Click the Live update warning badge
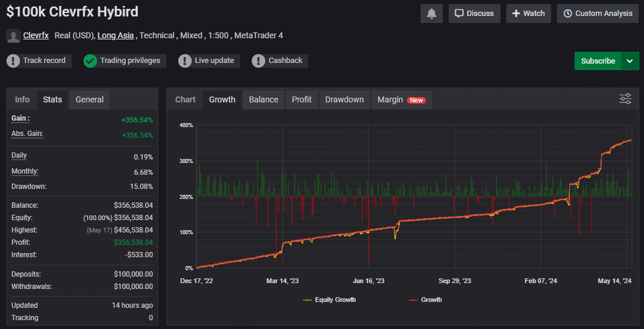The image size is (644, 329). [x=209, y=61]
